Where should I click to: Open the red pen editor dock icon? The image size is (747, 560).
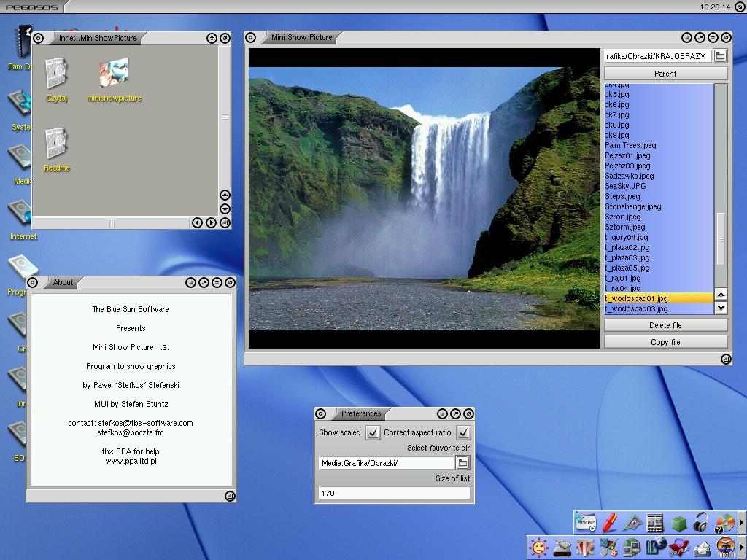click(x=609, y=522)
